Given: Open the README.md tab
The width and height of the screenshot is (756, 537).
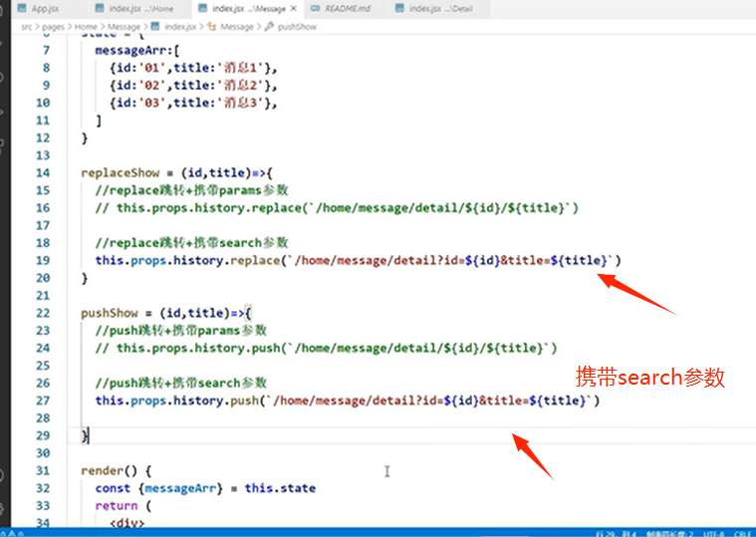Looking at the screenshot, I should coord(348,8).
